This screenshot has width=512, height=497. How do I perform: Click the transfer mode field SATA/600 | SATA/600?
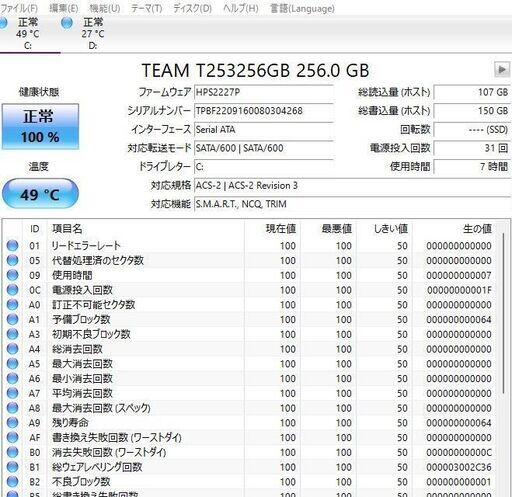pyautogui.click(x=264, y=148)
